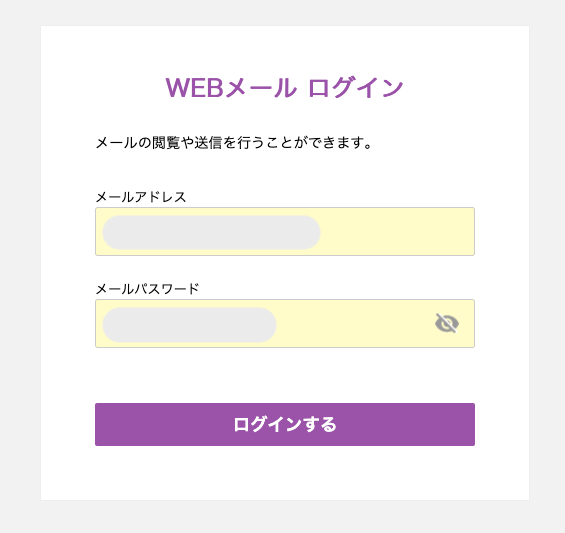565x533 pixels.
Task: Submit the login form with the purple button
Action: click(x=285, y=424)
